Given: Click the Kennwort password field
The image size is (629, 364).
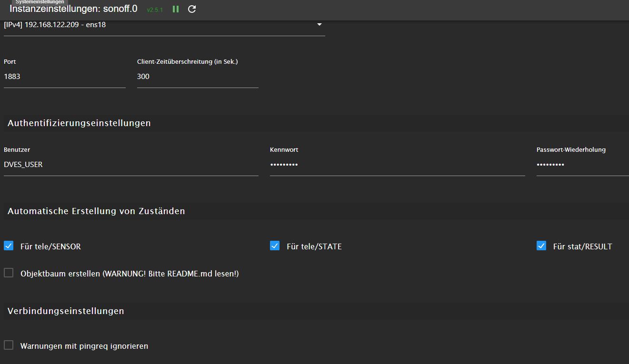Looking at the screenshot, I should coord(397,165).
